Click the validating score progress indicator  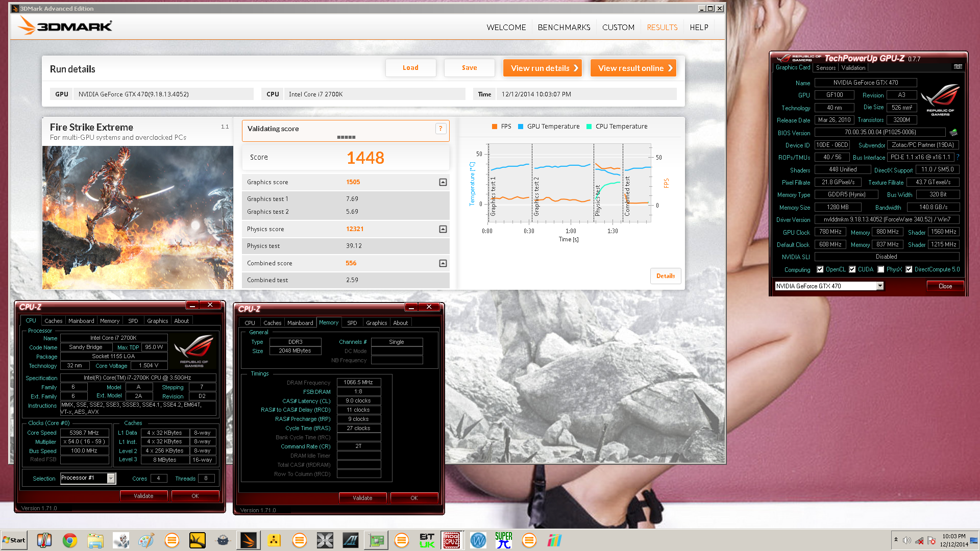[x=346, y=137]
